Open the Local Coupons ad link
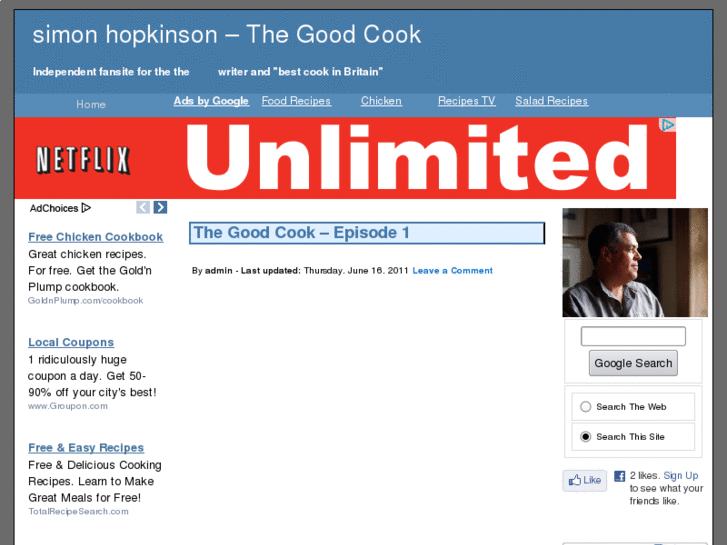Viewport: 727px width, 545px height. click(x=71, y=342)
